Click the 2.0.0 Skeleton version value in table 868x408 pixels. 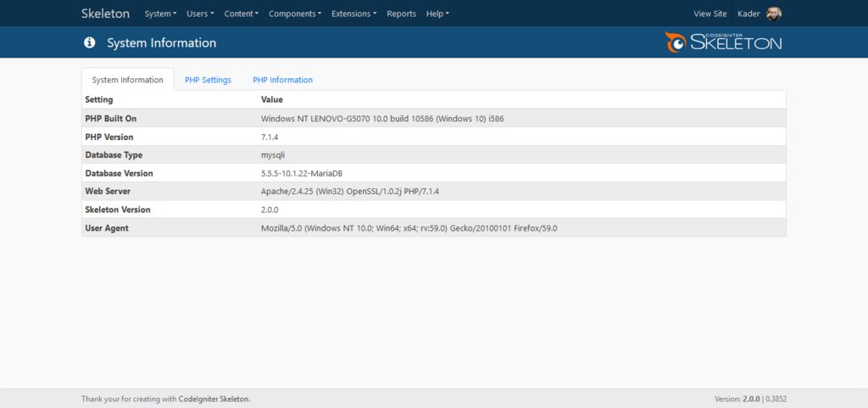270,210
